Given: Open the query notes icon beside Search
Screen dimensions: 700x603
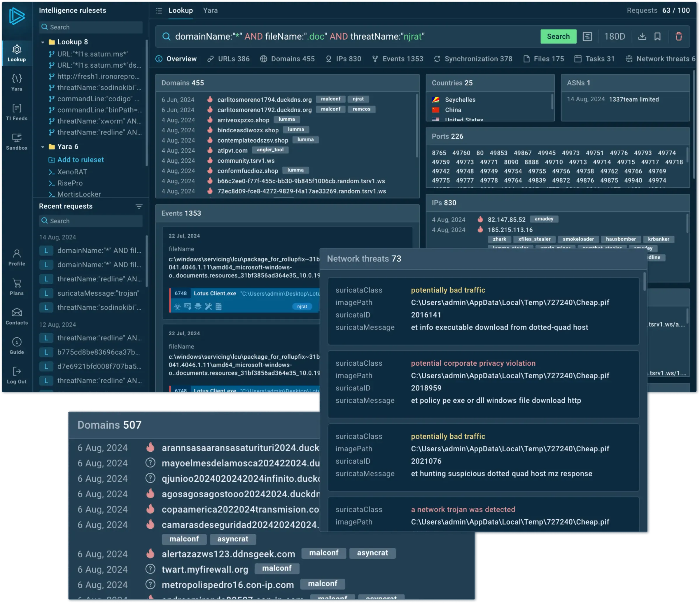Looking at the screenshot, I should click(587, 36).
